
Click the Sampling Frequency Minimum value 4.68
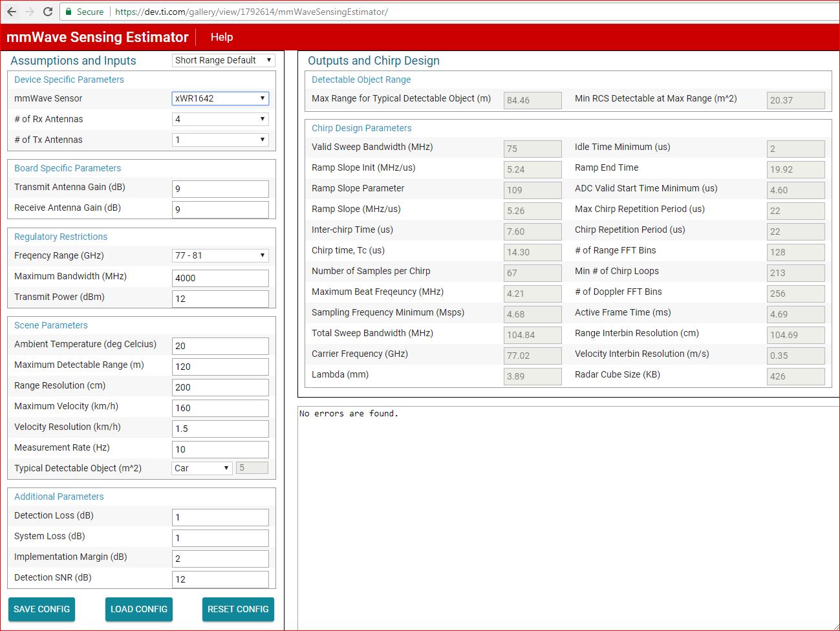click(533, 314)
